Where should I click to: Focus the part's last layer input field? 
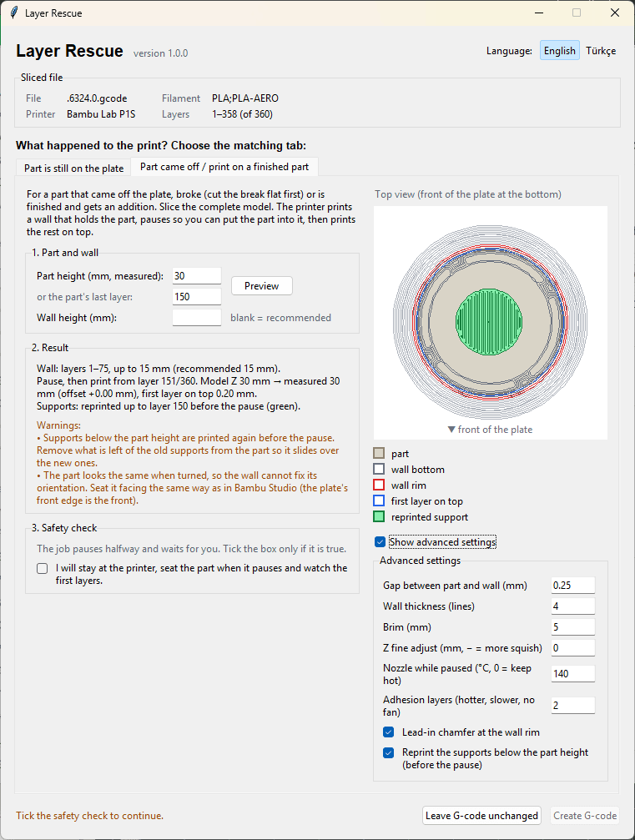pos(197,297)
